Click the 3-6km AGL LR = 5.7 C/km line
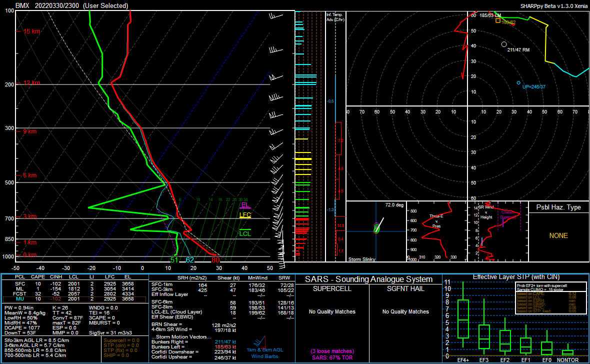590x364 pixels. point(34,345)
